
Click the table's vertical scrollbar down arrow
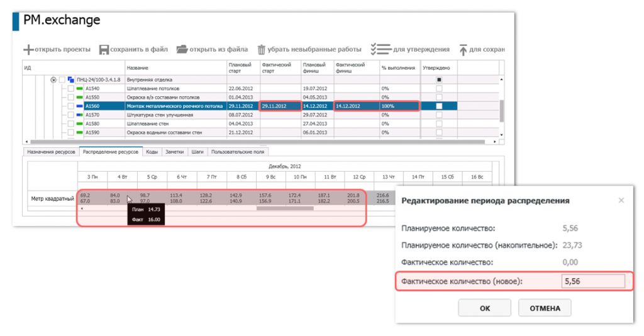pos(501,135)
